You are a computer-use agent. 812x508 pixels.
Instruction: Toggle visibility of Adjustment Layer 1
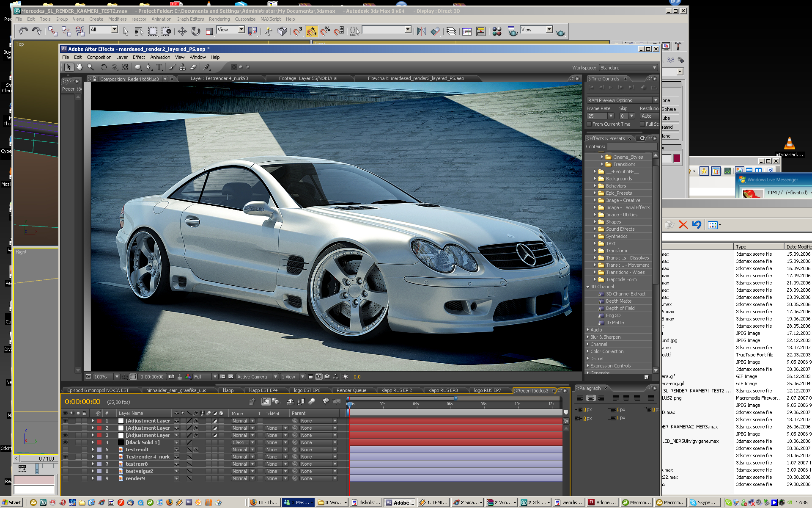(65, 421)
